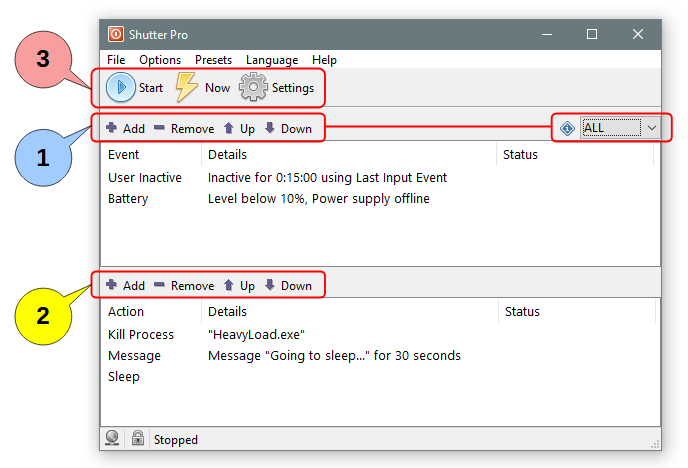The image size is (688, 468).
Task: Add a new event to events list
Action: coord(125,128)
